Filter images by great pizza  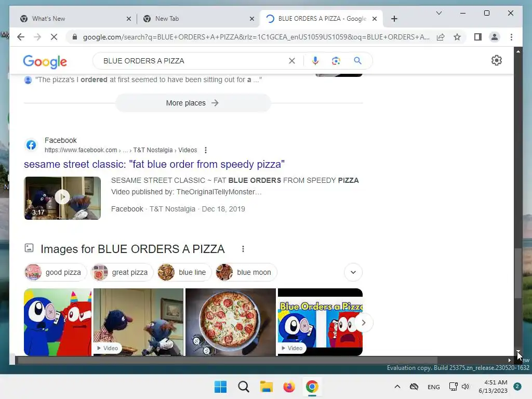click(122, 272)
